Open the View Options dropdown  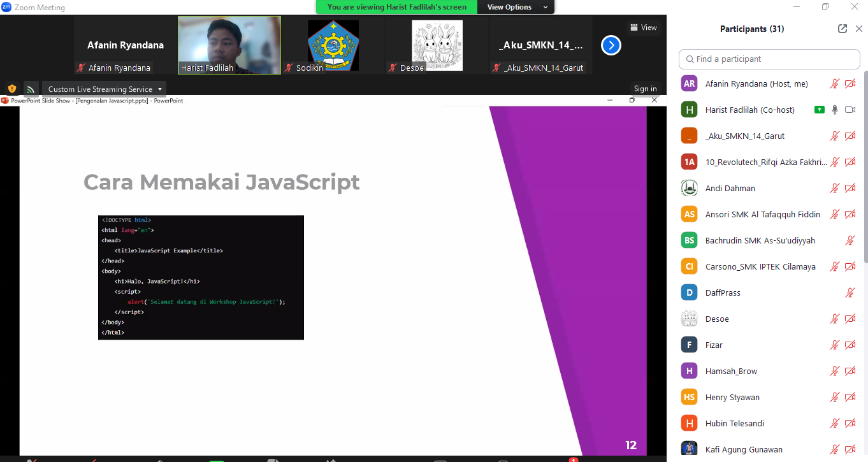tap(516, 7)
